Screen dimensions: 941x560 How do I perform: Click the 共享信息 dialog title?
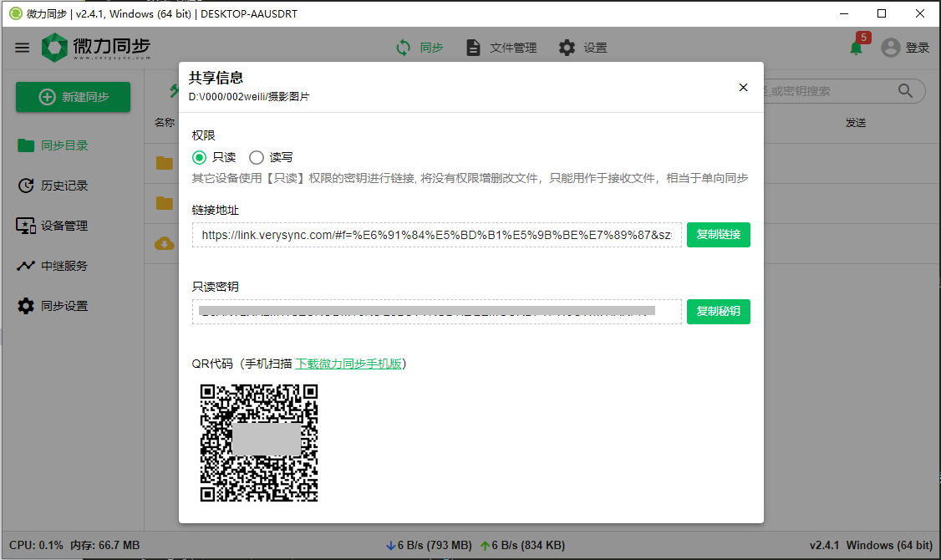(x=216, y=78)
